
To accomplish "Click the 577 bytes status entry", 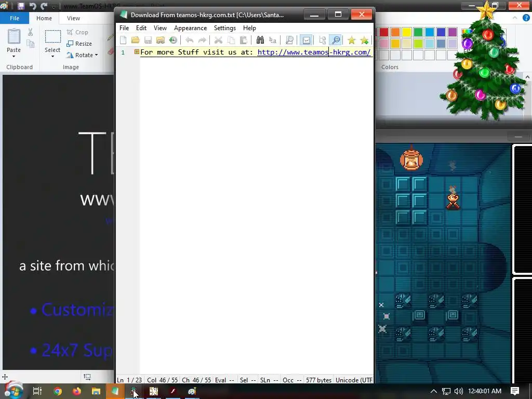I will 318,380.
